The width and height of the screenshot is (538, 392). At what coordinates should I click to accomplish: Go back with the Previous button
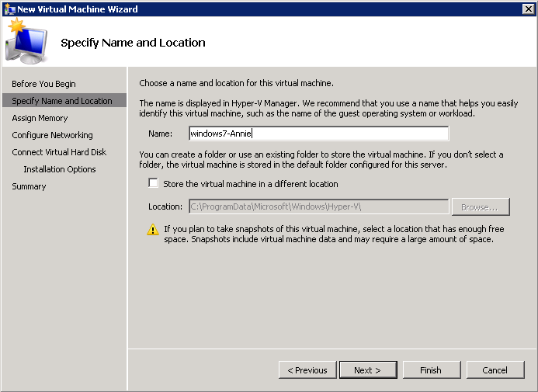pyautogui.click(x=307, y=370)
